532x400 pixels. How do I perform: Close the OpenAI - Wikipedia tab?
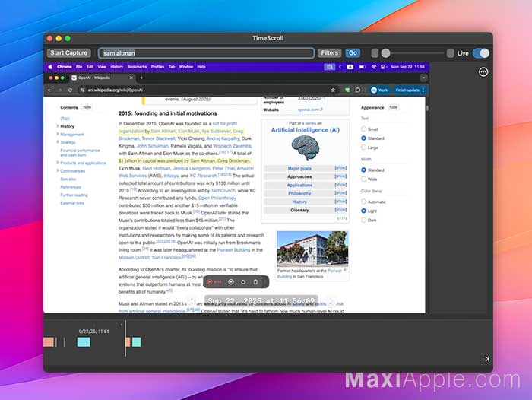tap(131, 78)
